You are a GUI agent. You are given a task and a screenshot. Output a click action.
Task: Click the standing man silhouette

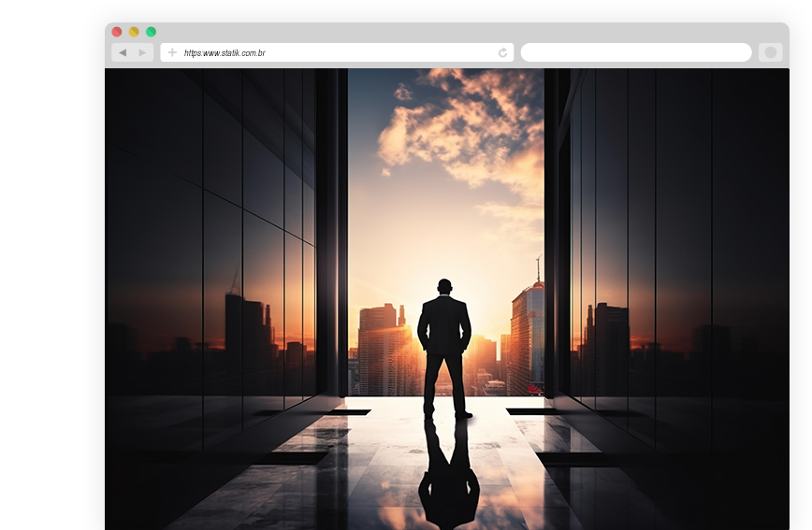coord(444,341)
